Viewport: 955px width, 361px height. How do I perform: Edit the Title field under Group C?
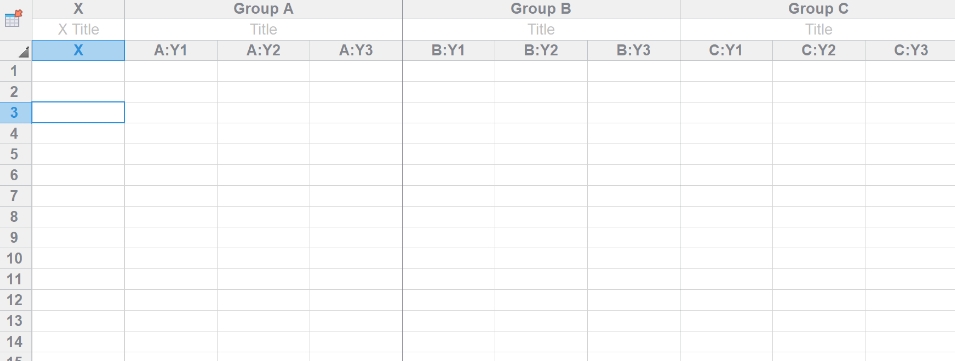pyautogui.click(x=818, y=29)
